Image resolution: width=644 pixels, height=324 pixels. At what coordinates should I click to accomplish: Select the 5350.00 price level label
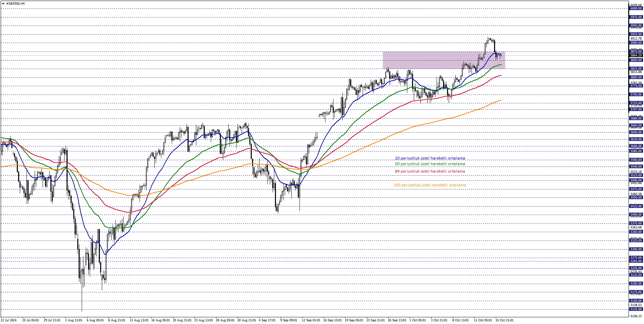[636, 232]
